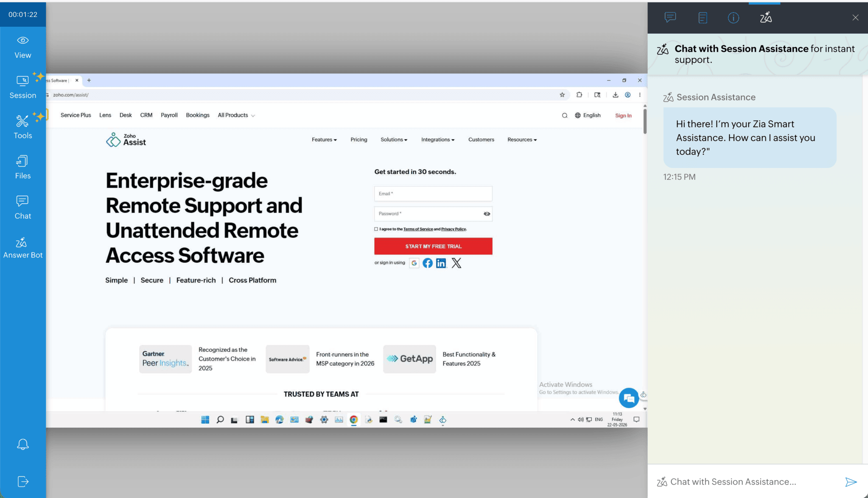The height and width of the screenshot is (498, 868).
Task: Check the Terms of Service agreement box
Action: [x=376, y=229]
